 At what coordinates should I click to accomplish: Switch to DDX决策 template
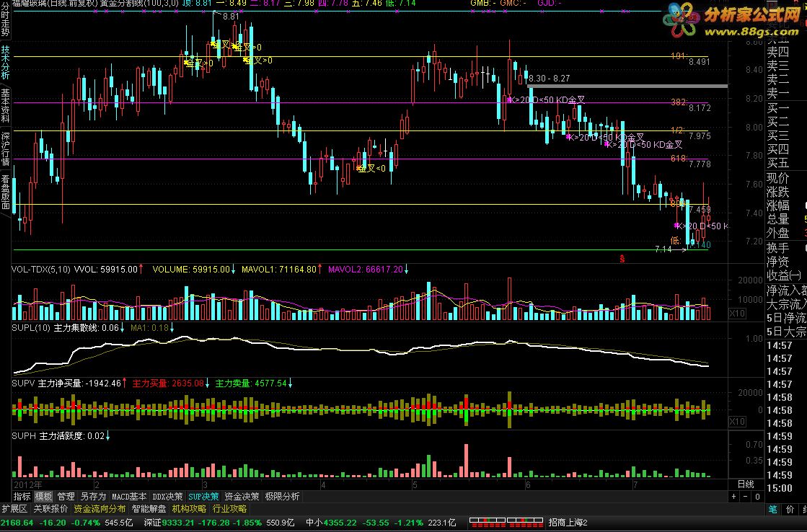168,497
